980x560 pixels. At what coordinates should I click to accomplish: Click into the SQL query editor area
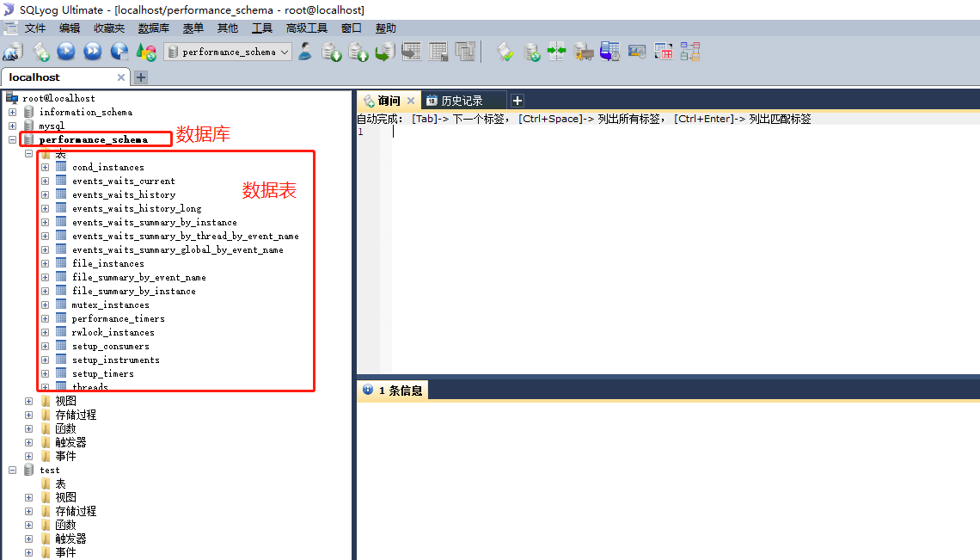tap(684, 250)
